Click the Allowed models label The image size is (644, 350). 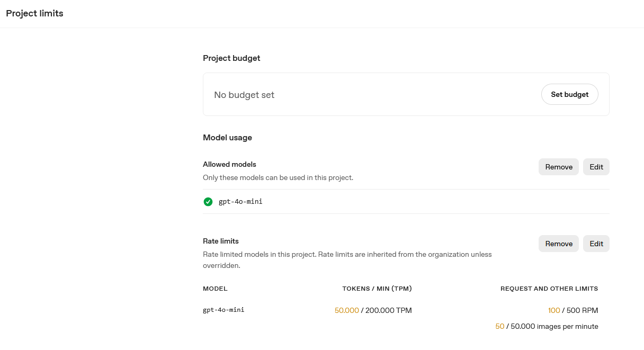pyautogui.click(x=229, y=164)
